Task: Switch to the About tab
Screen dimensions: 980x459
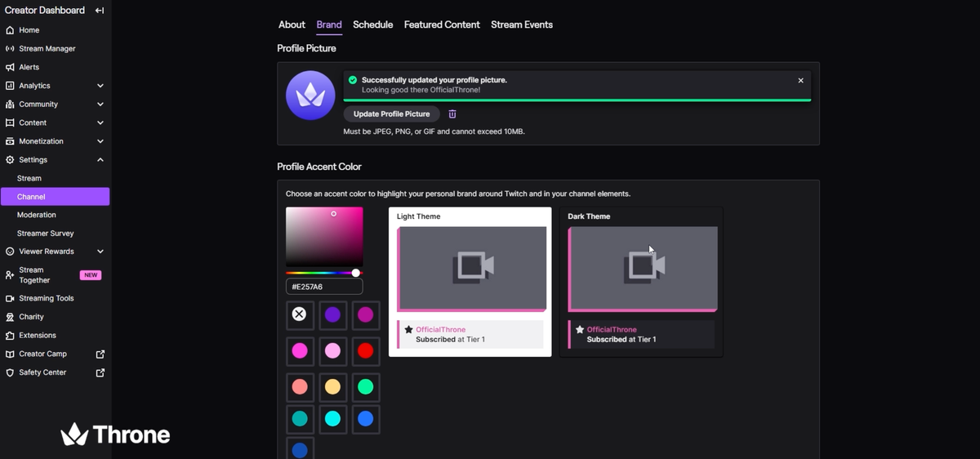Action: 292,25
